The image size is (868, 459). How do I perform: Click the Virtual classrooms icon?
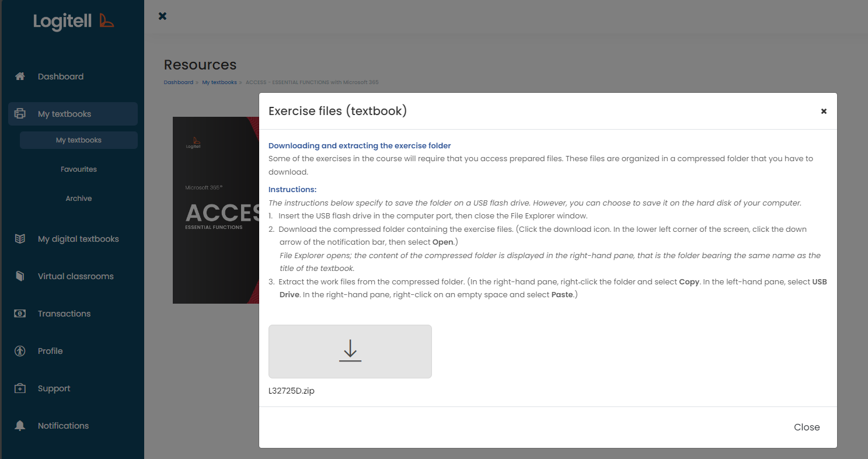coord(19,276)
